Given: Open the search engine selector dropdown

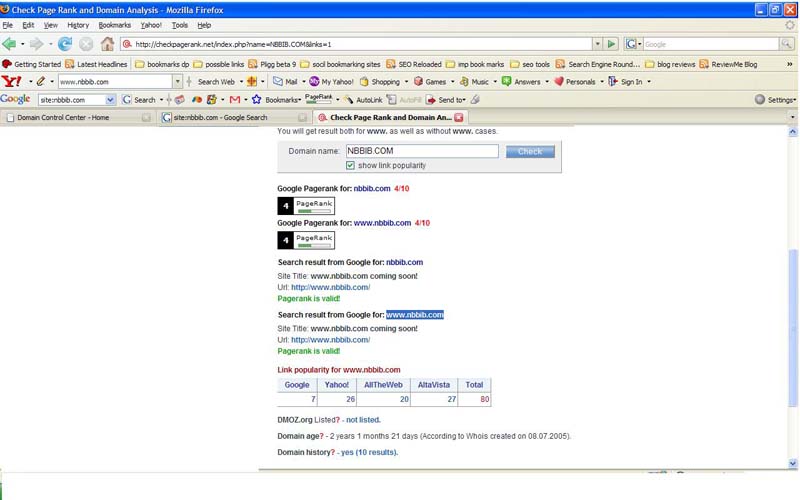Looking at the screenshot, I should tap(633, 44).
